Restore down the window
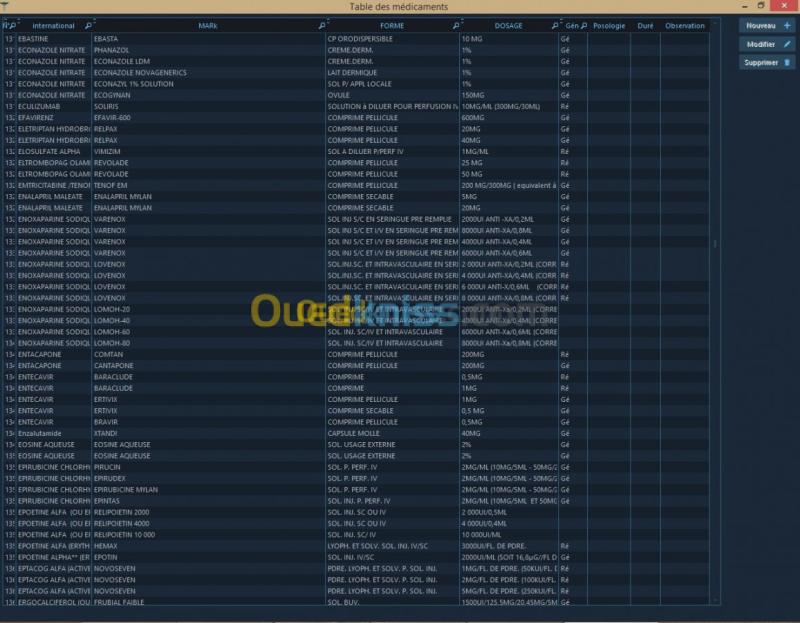This screenshot has height=623, width=800. (761, 6)
